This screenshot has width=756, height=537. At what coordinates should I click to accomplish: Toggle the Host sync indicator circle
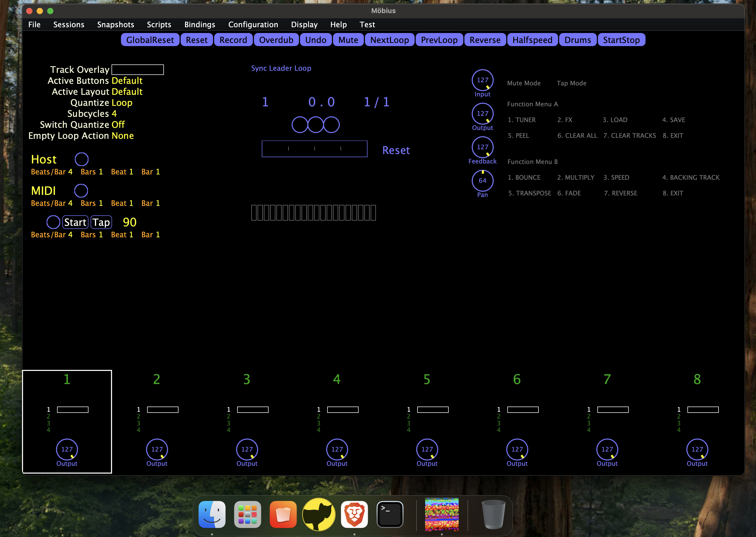click(82, 159)
